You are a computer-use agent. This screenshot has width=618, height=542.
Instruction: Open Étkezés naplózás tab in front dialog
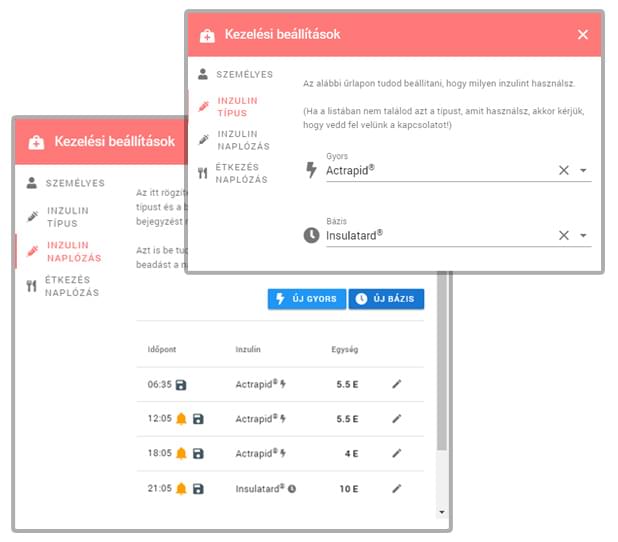[x=240, y=173]
